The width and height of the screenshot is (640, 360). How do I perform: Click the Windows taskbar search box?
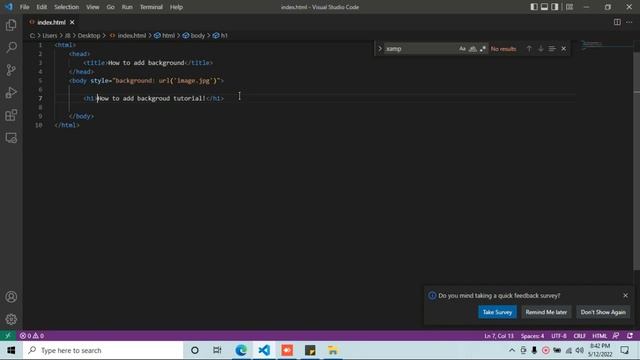tap(103, 350)
